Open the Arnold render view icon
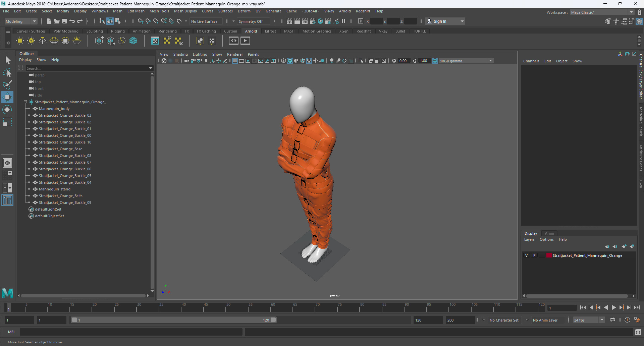 pyautogui.click(x=233, y=41)
